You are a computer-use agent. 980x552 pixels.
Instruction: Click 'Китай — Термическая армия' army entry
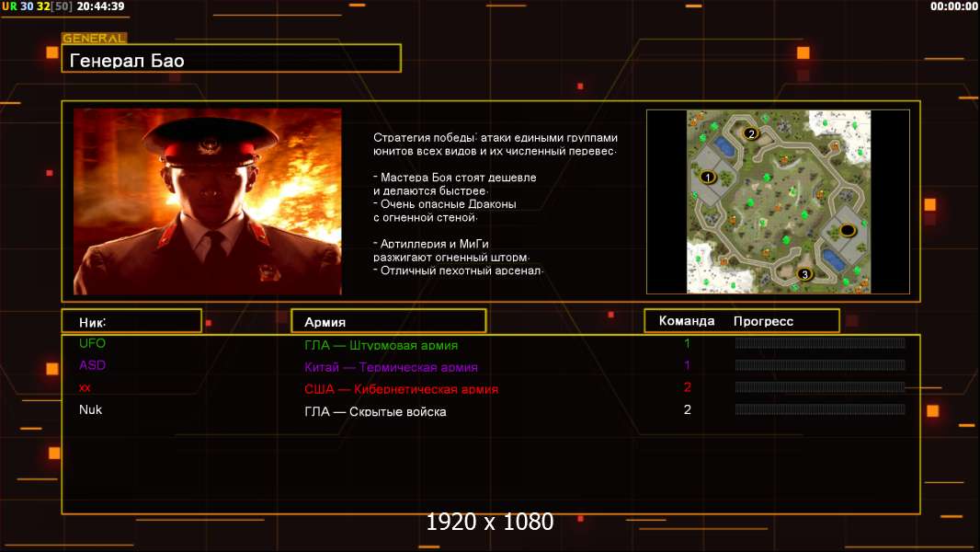tap(392, 368)
